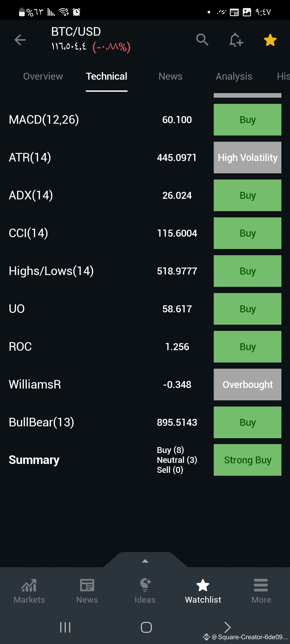Switch to the Overview tab

click(43, 76)
